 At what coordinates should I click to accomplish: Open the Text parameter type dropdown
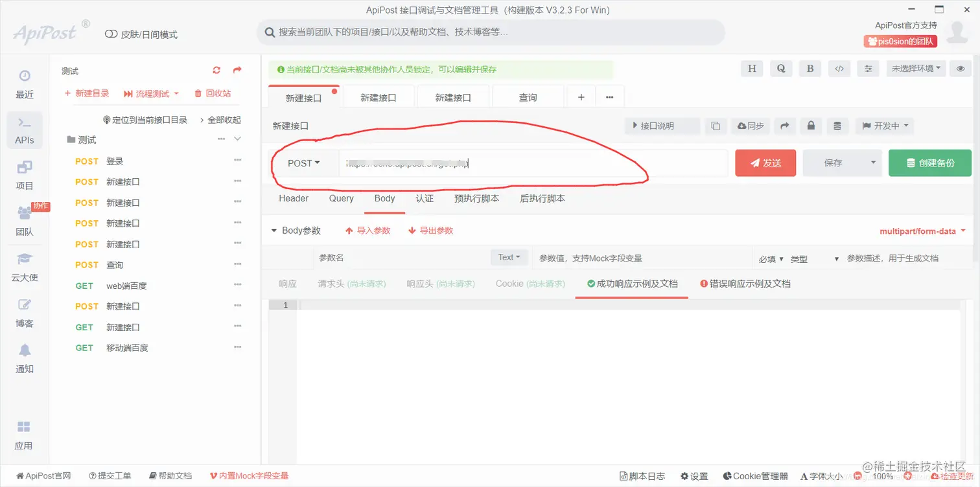[509, 257]
